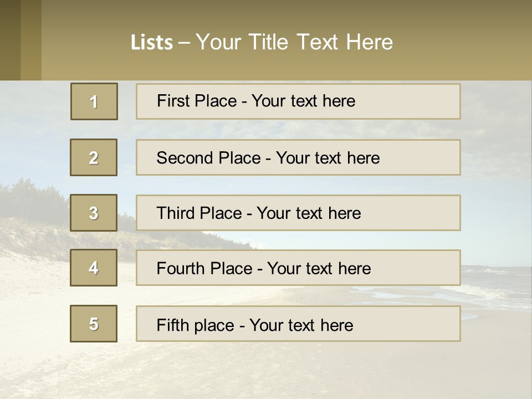Select the number 2 box
Viewport: 532px width, 399px height.
click(x=94, y=157)
